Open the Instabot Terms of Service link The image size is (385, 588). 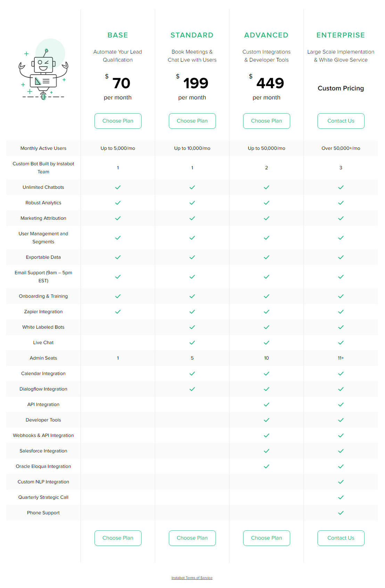pyautogui.click(x=192, y=578)
